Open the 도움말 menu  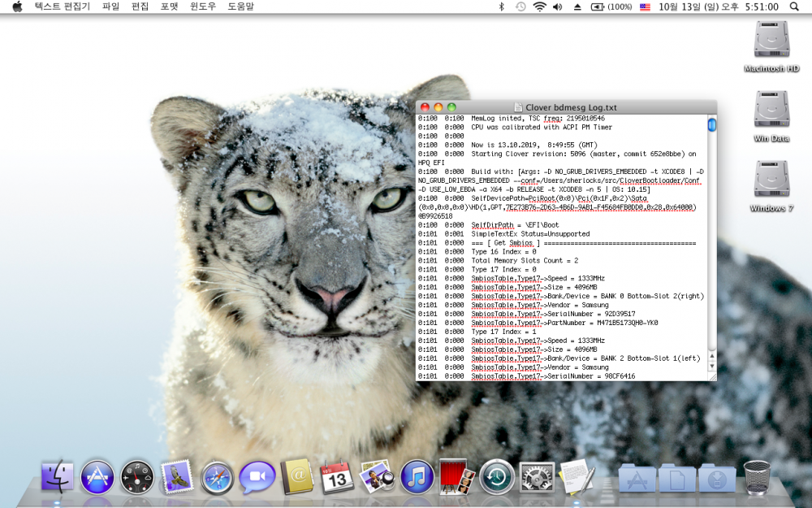[x=241, y=7]
